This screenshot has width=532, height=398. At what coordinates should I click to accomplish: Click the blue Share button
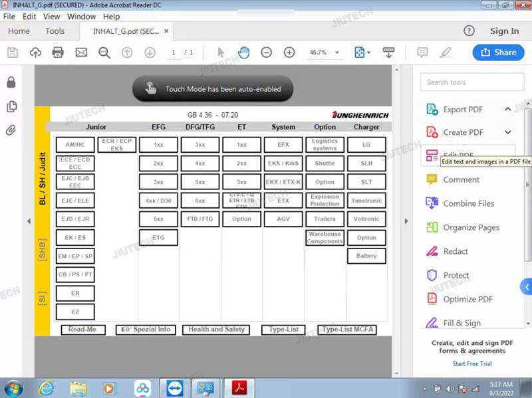[498, 52]
